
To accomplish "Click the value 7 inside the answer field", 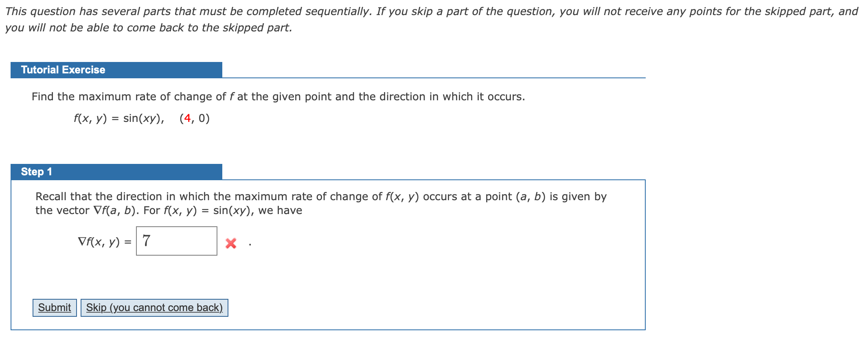I will (x=146, y=241).
